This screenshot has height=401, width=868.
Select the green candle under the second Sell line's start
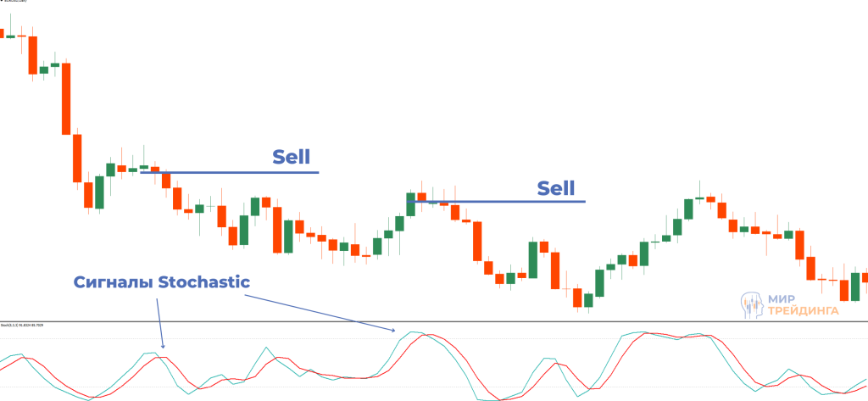[411, 205]
